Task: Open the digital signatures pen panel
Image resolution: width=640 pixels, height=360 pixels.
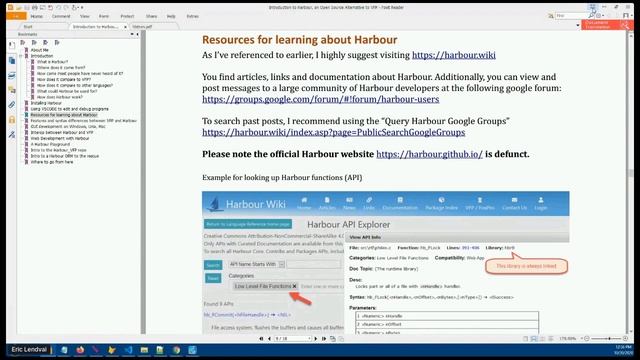Action: coord(12,134)
